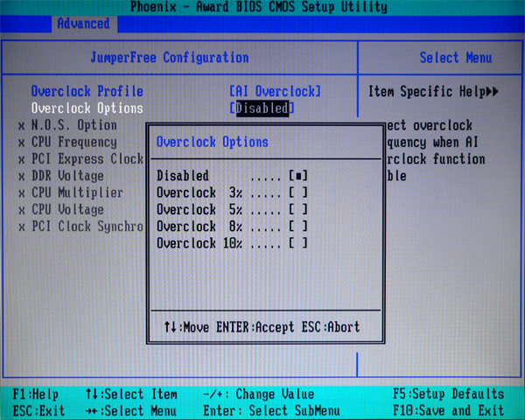Image resolution: width=525 pixels, height=420 pixels.
Task: Click the Select Item footer hint
Action: pos(131,395)
